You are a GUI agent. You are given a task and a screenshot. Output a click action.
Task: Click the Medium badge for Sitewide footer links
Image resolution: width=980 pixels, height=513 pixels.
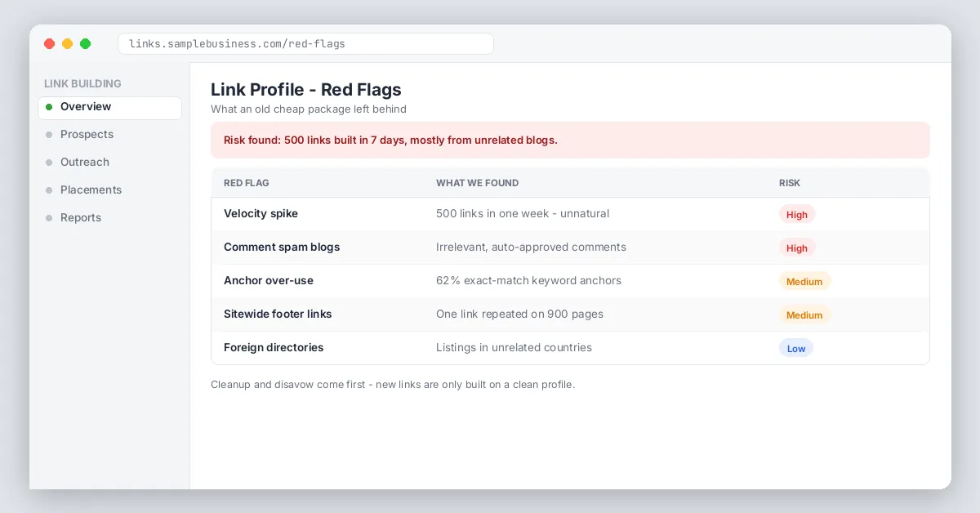coord(804,315)
